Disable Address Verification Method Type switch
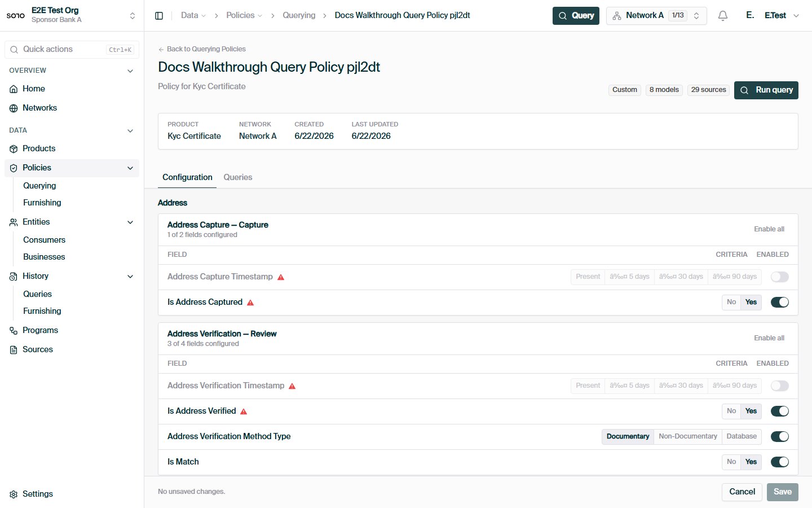Image resolution: width=812 pixels, height=508 pixels. [780, 436]
